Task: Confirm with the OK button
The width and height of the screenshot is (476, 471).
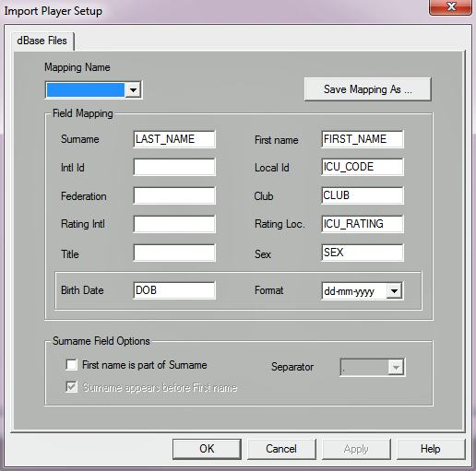Action: pos(207,449)
